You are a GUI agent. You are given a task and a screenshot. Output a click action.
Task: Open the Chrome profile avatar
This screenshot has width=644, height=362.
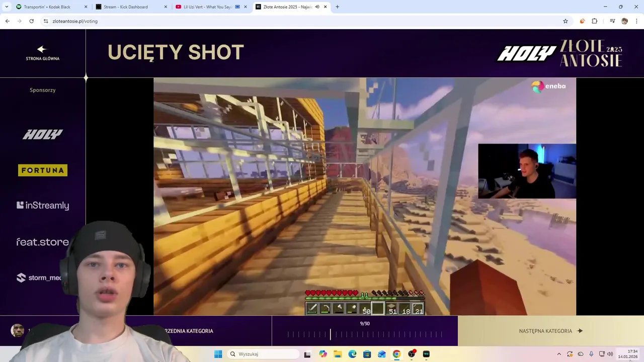click(x=624, y=21)
